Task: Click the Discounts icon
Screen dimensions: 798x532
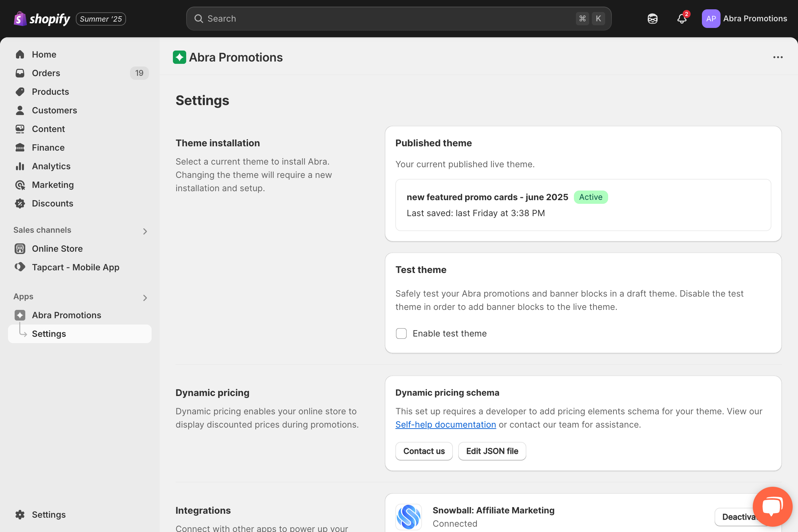Action: coord(20,203)
